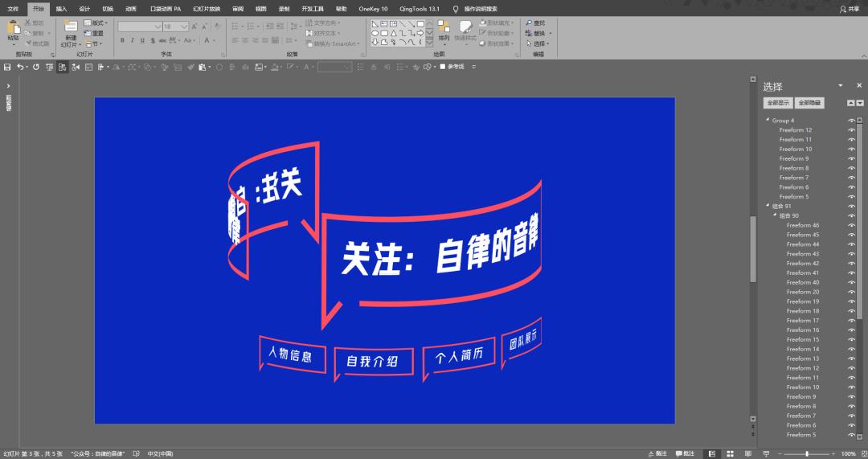Click the text Shadow S icon
This screenshot has width=868, height=459.
click(x=152, y=40)
